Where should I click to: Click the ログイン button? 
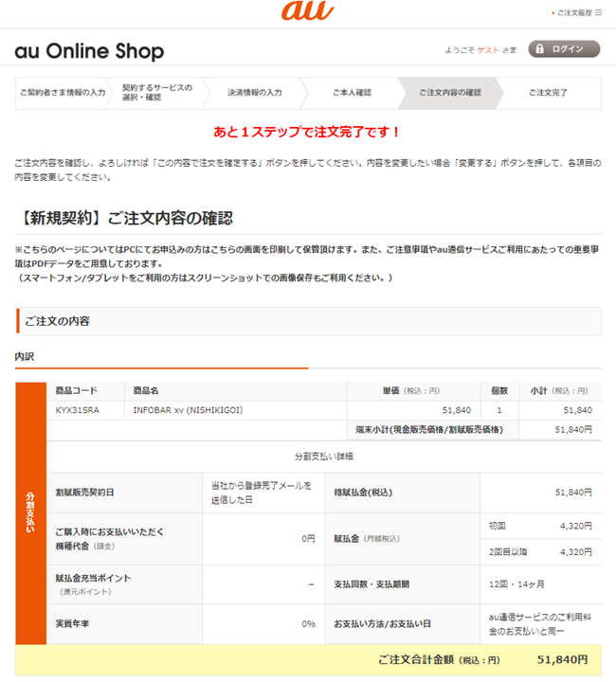(564, 48)
